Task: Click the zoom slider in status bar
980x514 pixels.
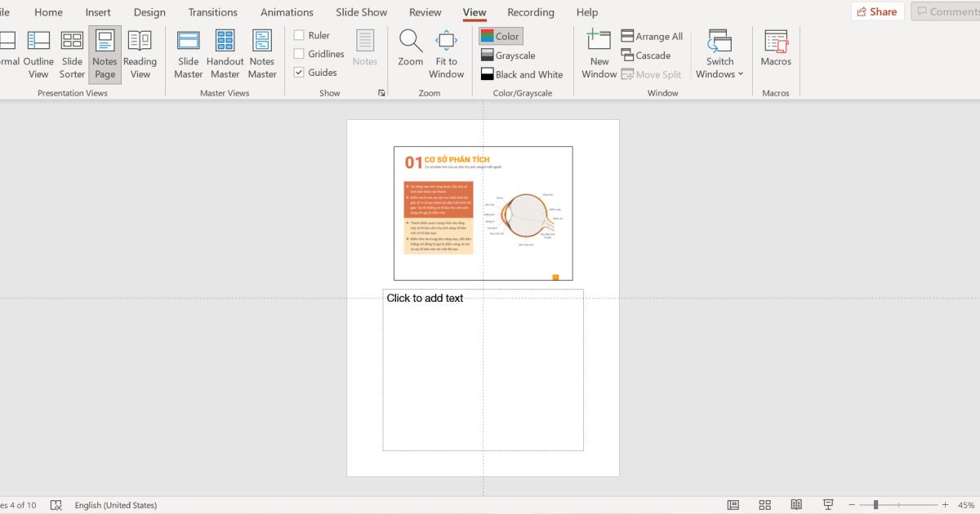Action: click(875, 505)
